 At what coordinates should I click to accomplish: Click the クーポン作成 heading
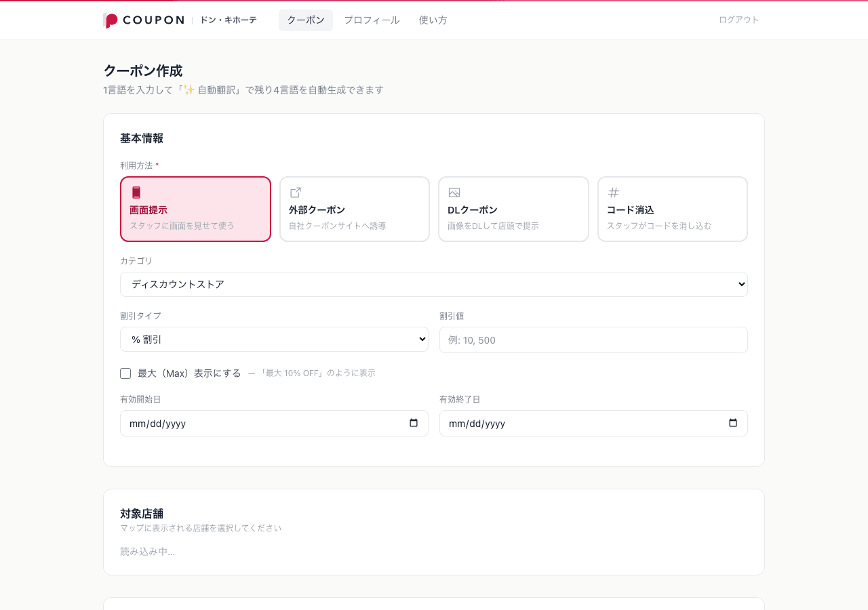(143, 70)
